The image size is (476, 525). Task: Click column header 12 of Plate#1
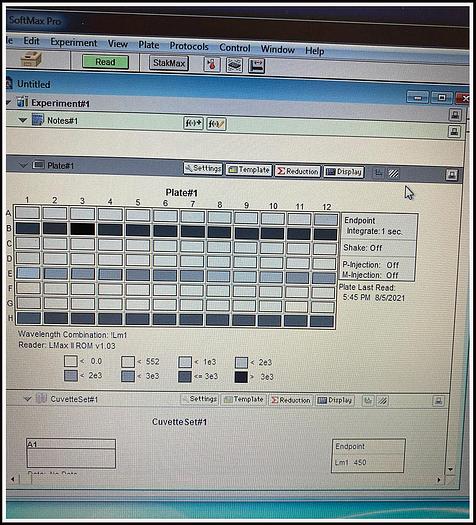coord(326,207)
